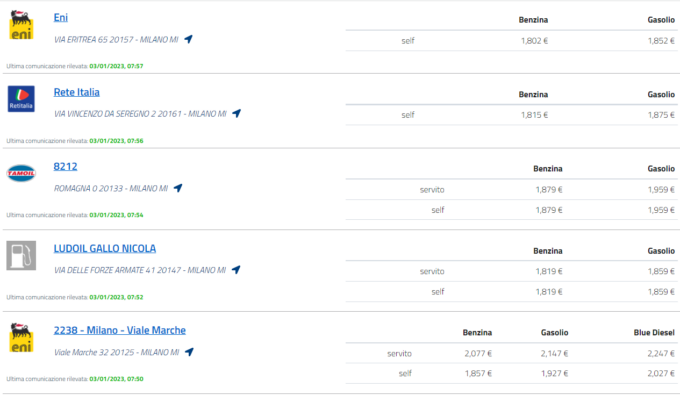Open directions arrow for Via delle Forze Armate
This screenshot has width=680, height=395.
pos(236,270)
